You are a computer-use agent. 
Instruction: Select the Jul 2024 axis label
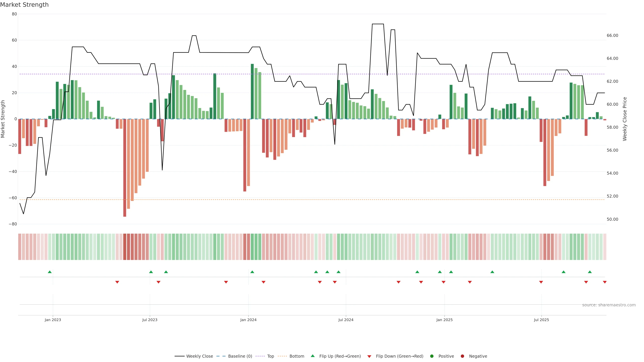tap(346, 320)
